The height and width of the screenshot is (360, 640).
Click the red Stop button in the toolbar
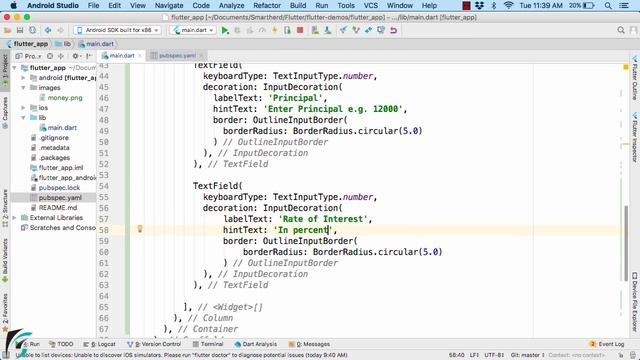[x=300, y=30]
